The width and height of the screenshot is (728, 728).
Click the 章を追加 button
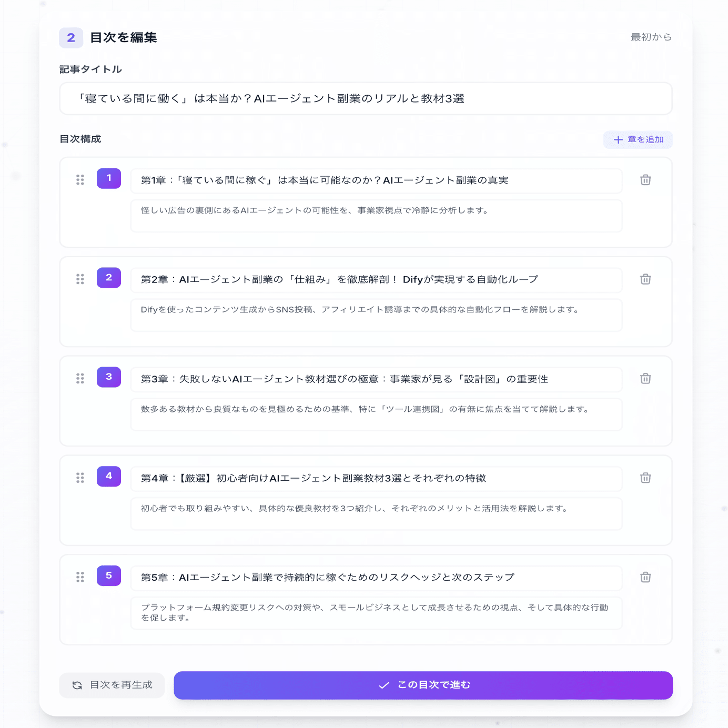pos(638,139)
